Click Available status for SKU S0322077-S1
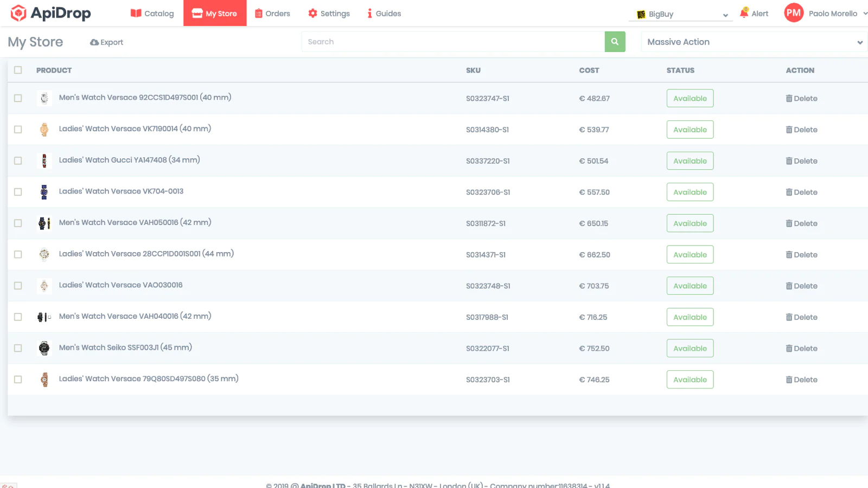 coord(690,348)
